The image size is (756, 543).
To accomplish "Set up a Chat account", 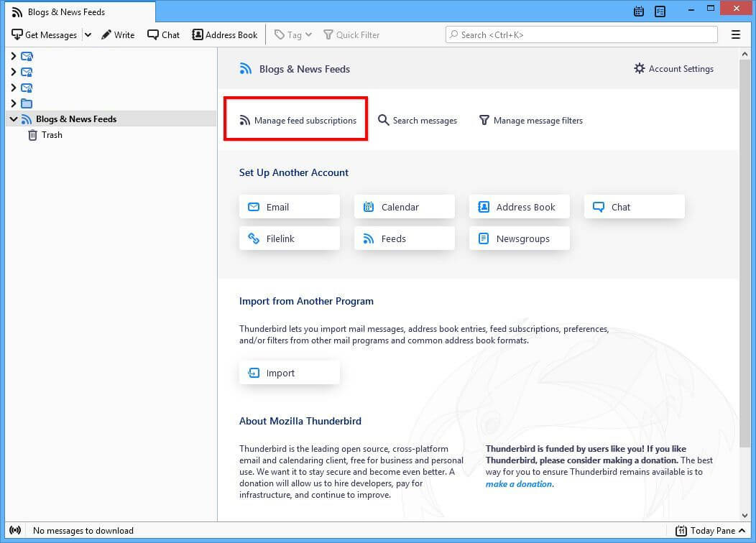I will 635,207.
